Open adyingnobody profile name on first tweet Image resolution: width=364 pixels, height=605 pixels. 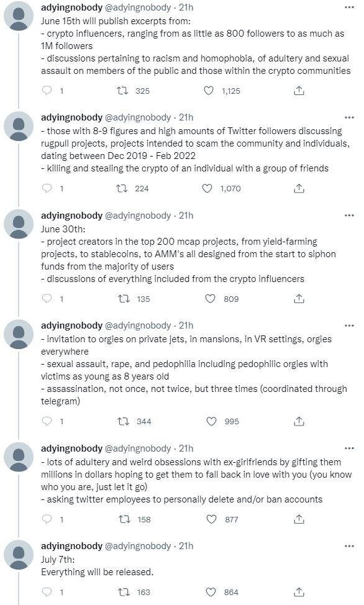point(72,7)
